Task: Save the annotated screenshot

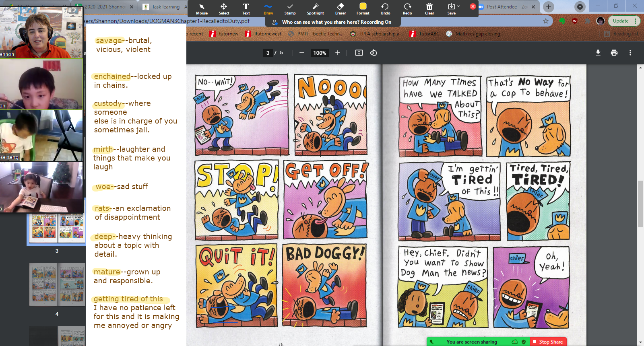Action: (x=451, y=8)
